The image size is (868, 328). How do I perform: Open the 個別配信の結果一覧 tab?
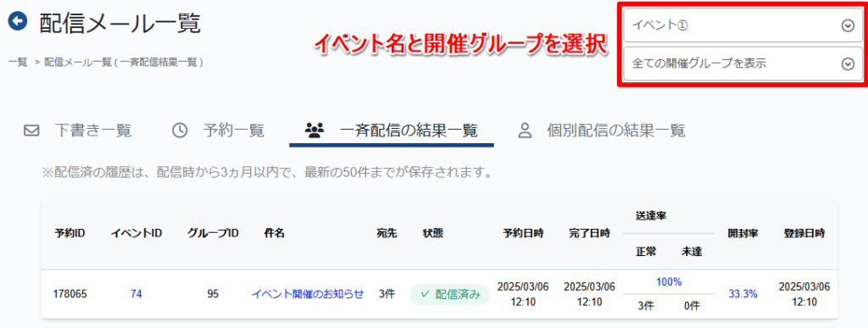pos(602,131)
